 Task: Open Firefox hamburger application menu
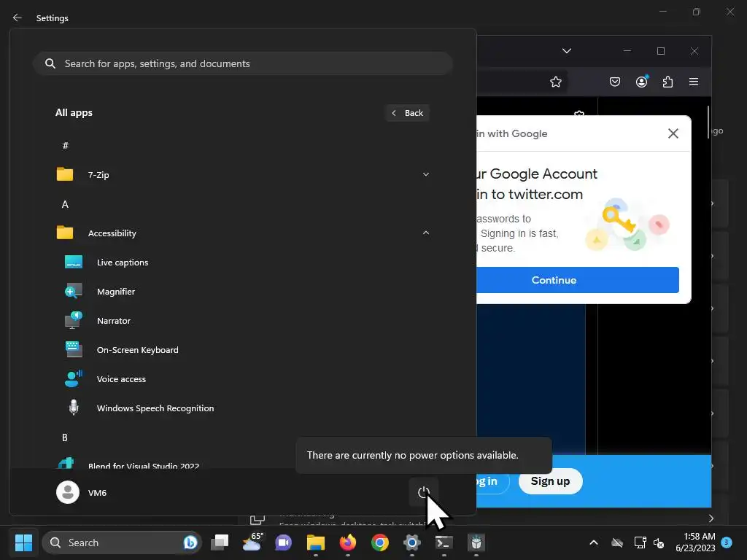coord(694,82)
